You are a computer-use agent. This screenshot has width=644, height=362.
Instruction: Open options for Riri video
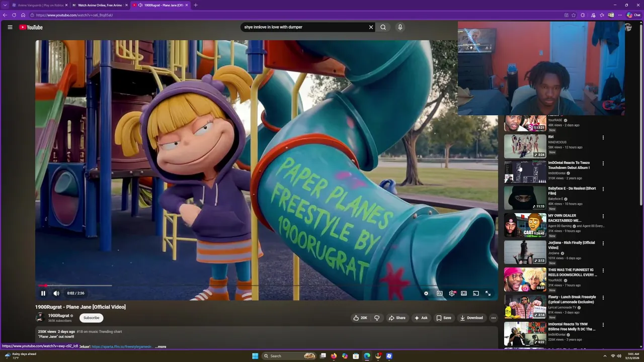[x=603, y=137]
